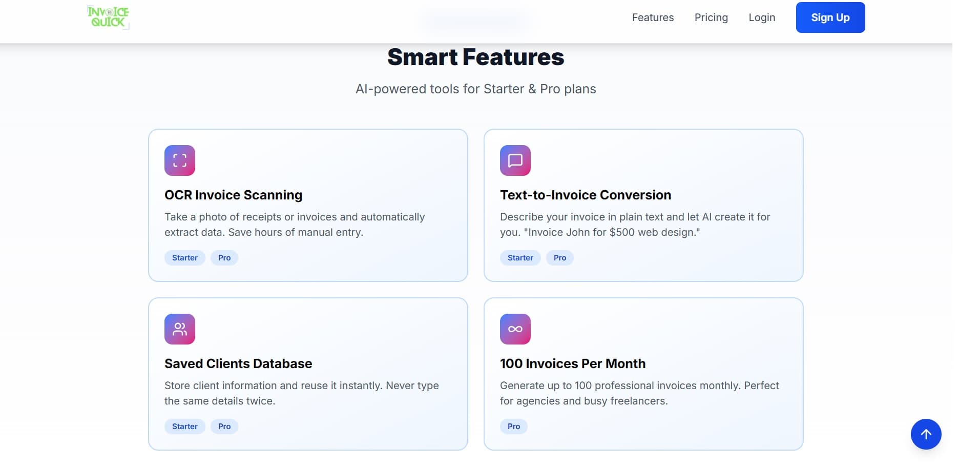Image resolution: width=980 pixels, height=466 pixels.
Task: Click the OCR Invoice Scanning heading
Action: point(233,195)
